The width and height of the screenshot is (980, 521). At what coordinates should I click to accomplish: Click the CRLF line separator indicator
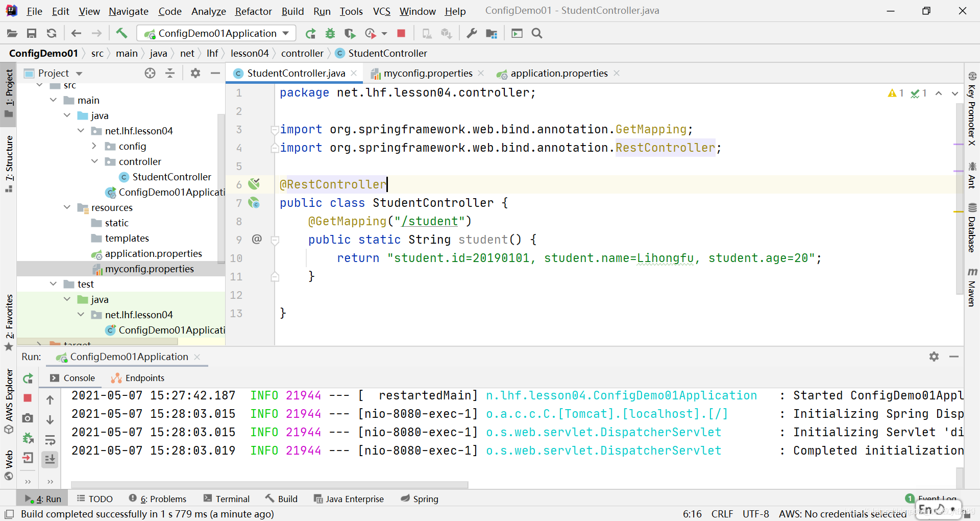click(x=722, y=514)
